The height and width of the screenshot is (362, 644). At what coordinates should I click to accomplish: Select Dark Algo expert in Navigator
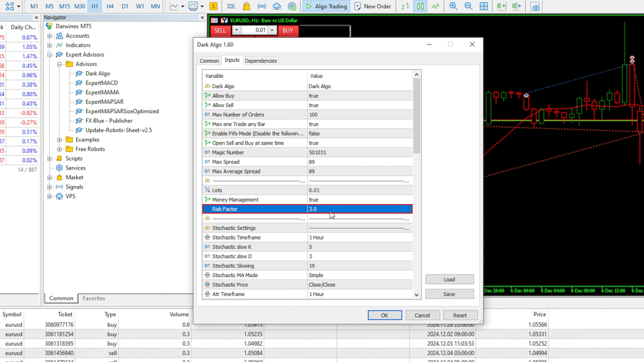click(x=97, y=74)
